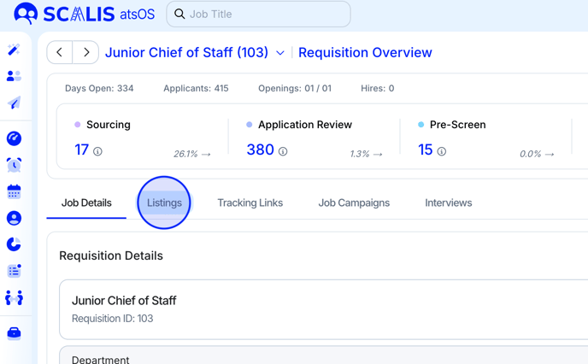Switch to the Listings tab
588x364 pixels.
point(164,203)
